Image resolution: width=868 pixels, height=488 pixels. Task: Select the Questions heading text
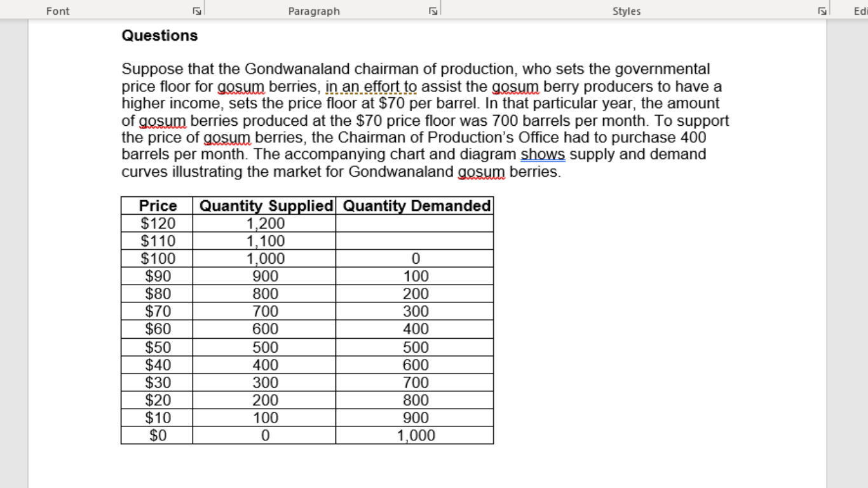159,36
